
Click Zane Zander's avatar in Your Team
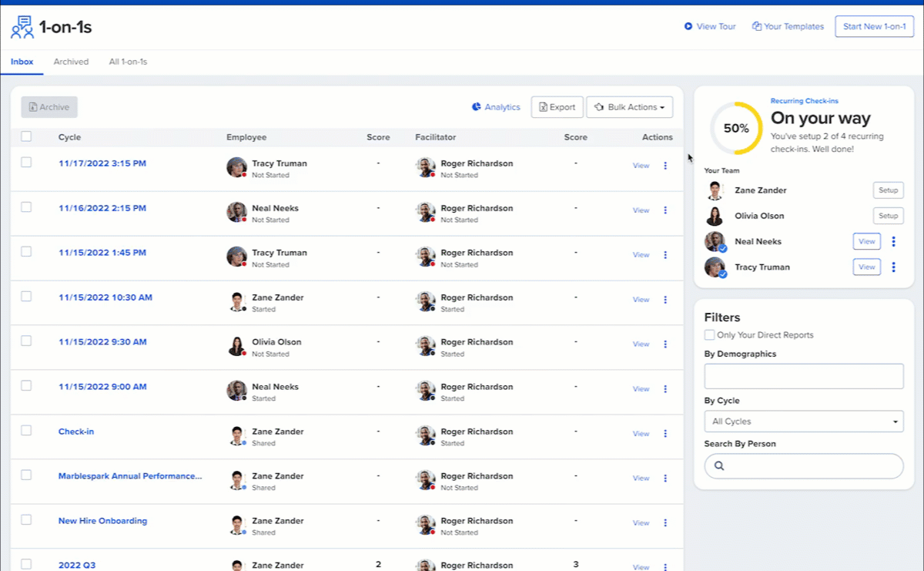tap(715, 190)
